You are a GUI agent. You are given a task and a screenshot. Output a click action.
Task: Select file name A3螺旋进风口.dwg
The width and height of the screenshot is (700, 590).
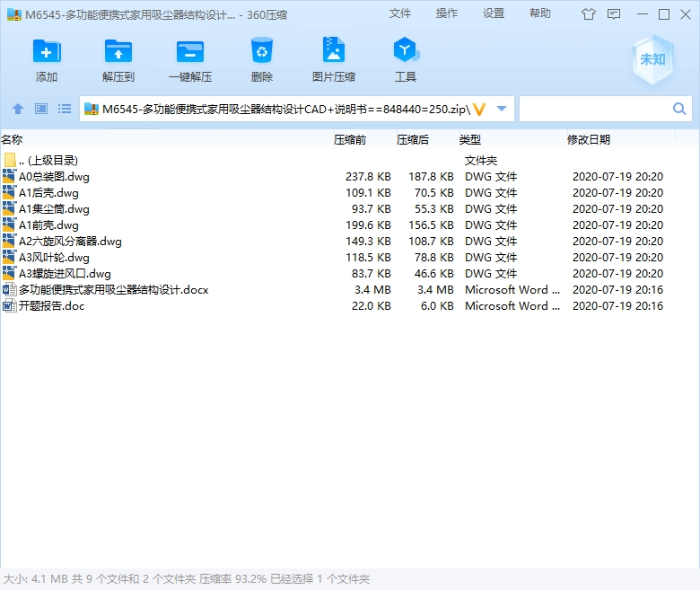click(65, 273)
